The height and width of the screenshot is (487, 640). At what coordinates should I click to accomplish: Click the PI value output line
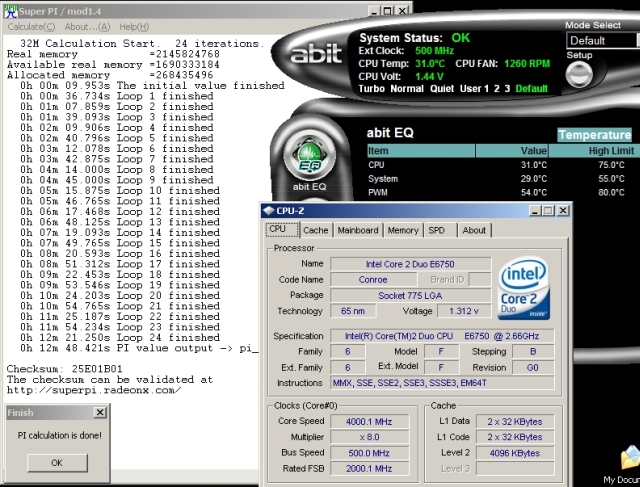point(139,348)
